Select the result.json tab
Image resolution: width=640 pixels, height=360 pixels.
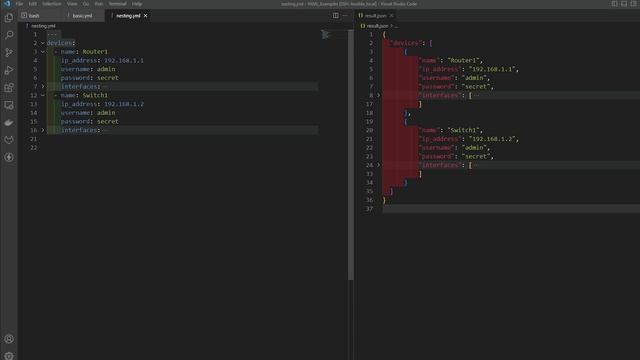click(x=376, y=16)
